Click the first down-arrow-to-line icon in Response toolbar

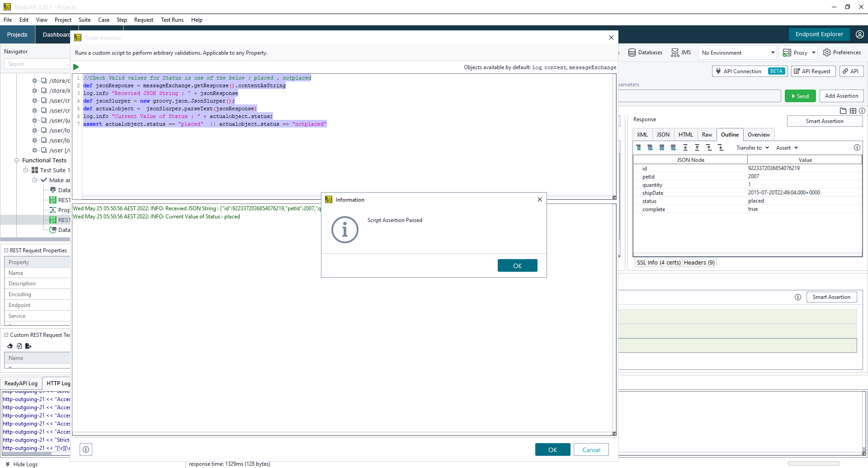click(685, 147)
